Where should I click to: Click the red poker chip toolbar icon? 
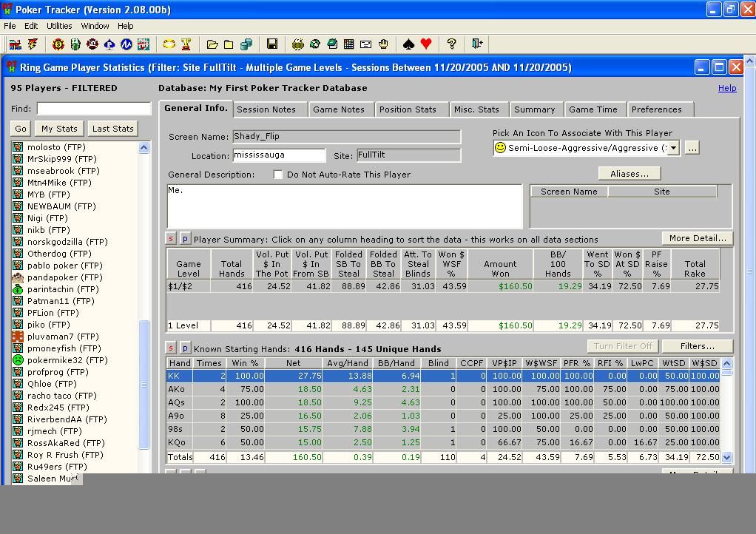[92, 44]
